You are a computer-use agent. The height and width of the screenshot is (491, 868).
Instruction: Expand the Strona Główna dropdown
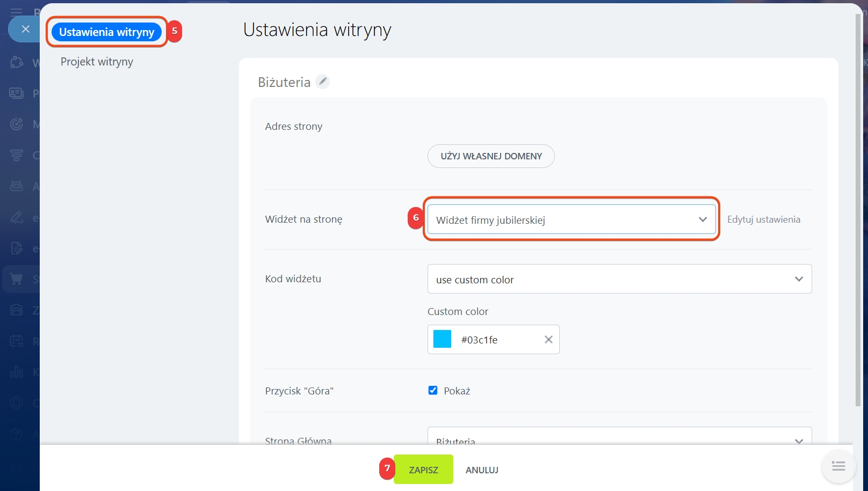point(619,437)
